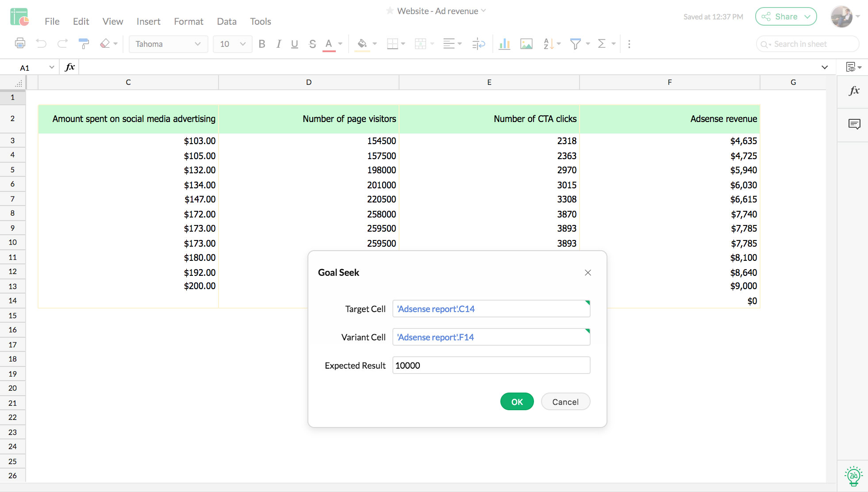The image size is (868, 492).
Task: Open the Data menu
Action: [227, 21]
